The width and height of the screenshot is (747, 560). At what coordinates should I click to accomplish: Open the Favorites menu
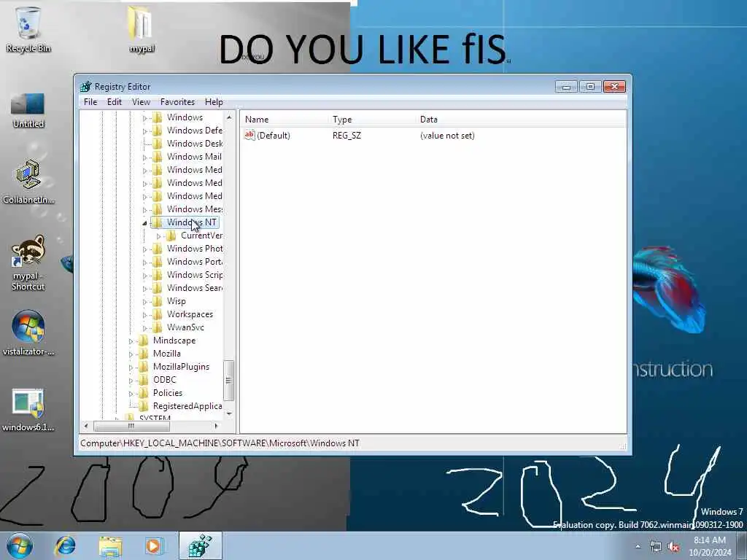pos(177,102)
